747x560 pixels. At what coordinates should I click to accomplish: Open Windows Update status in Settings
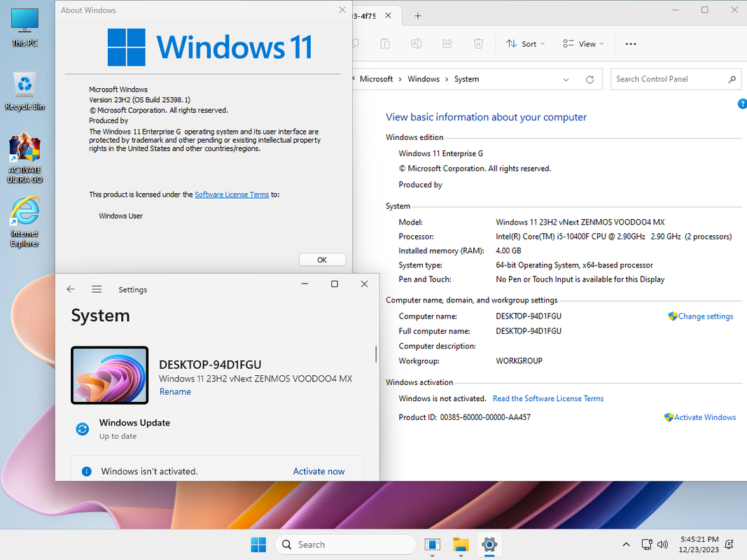point(134,428)
